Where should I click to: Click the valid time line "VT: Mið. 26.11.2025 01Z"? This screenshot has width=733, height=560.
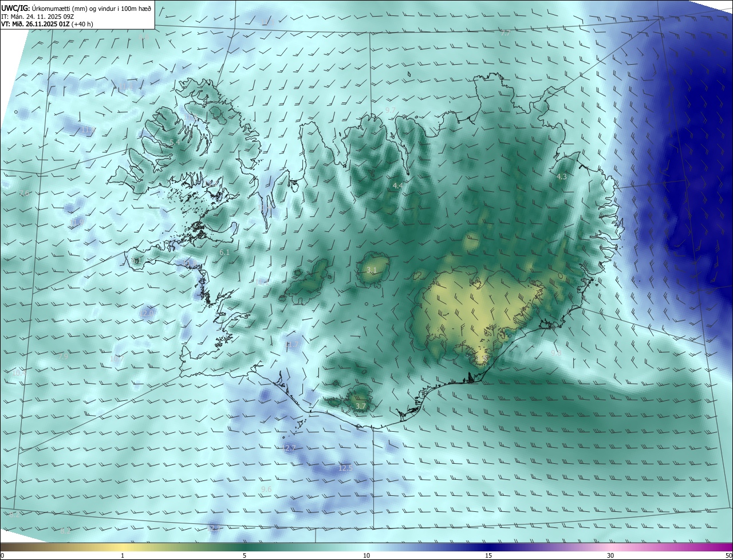36,25
